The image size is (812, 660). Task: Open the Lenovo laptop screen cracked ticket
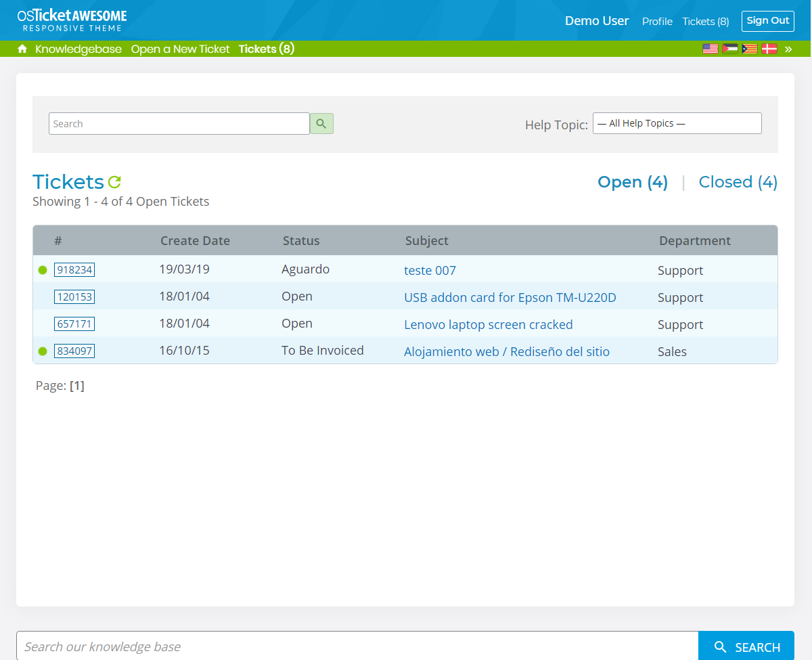coord(488,324)
